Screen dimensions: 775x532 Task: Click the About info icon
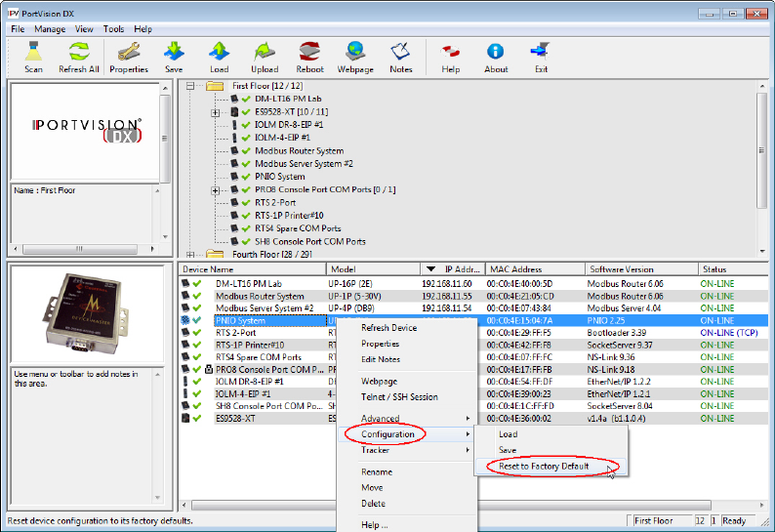[x=495, y=52]
